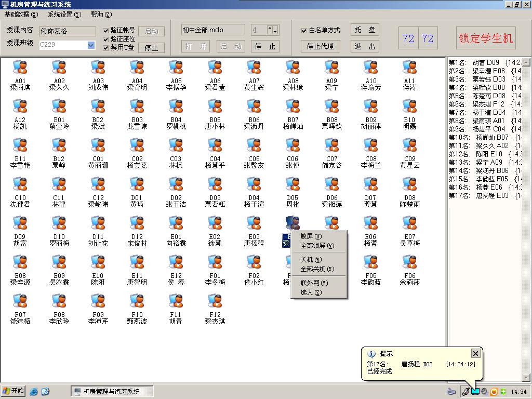Select student computer A01 梁雨琪

point(20,68)
